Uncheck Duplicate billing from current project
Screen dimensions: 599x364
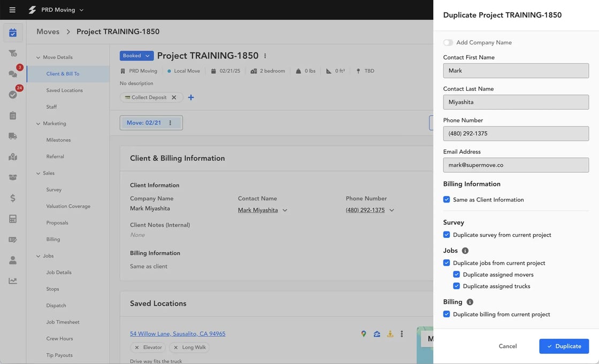(447, 314)
